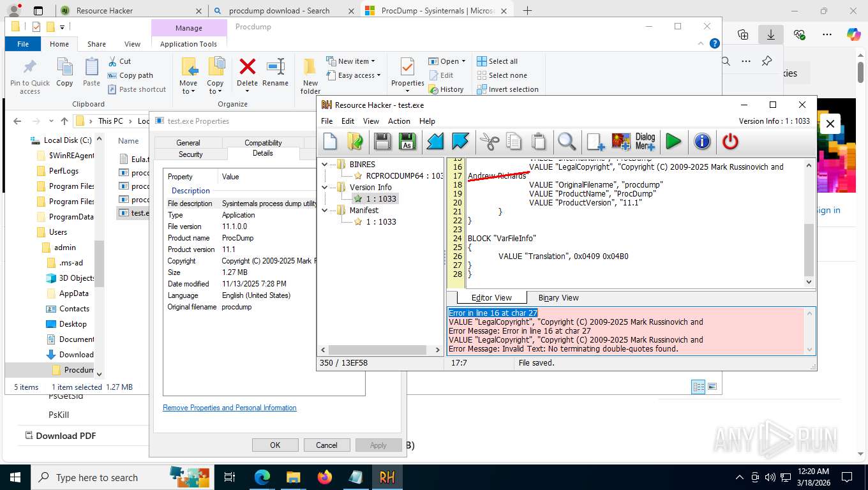Image resolution: width=868 pixels, height=490 pixels.
Task: Open the blue info icon
Action: coord(702,141)
